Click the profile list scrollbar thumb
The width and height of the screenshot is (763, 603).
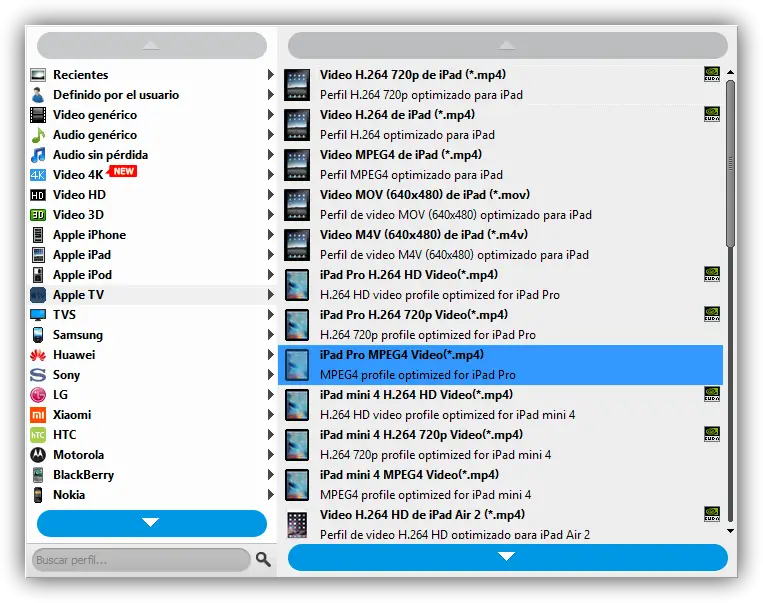pyautogui.click(x=730, y=164)
